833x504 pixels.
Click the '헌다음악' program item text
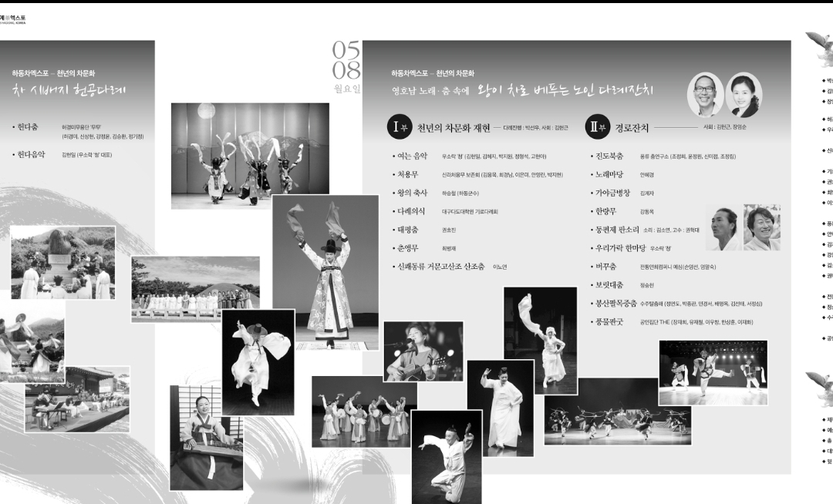(31, 154)
